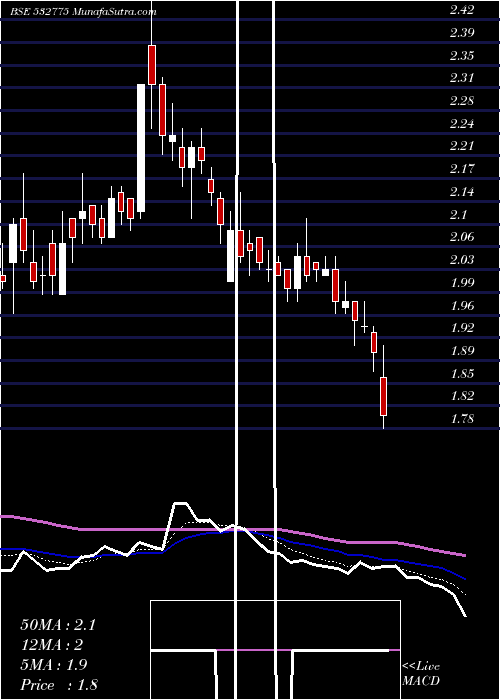Click the 50MA : 2.1 readout
This screenshot has height=700, width=500.
tap(58, 625)
